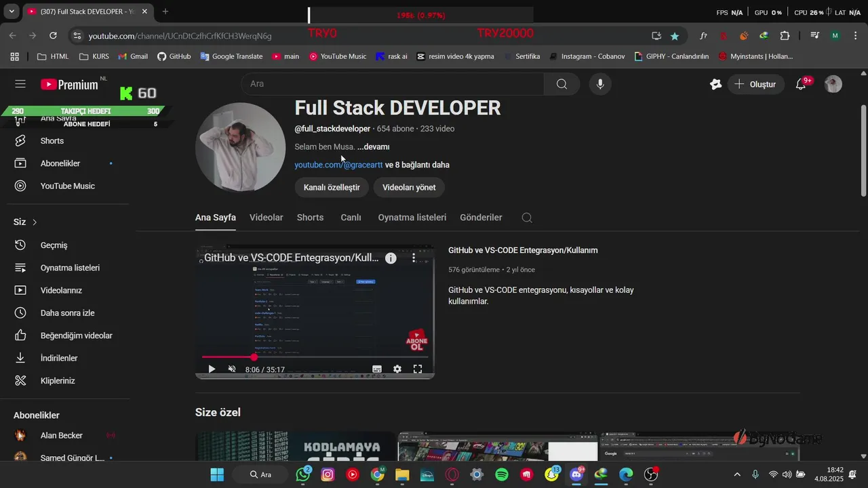Image resolution: width=868 pixels, height=488 pixels.
Task: Seek on the featured video progress bar
Action: pos(315,357)
